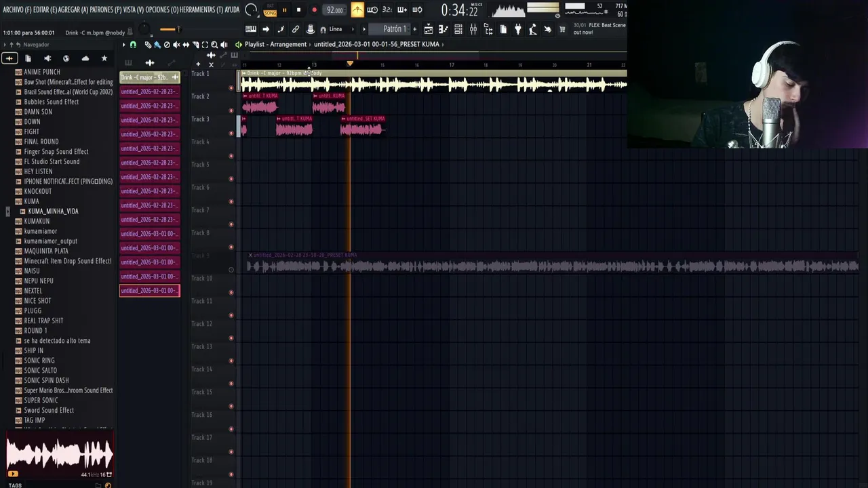Mute Track 2 with its switch

pyautogui.click(x=231, y=110)
